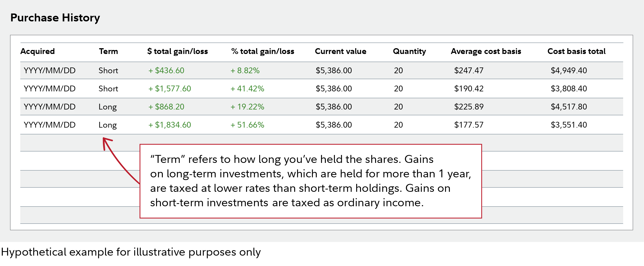Click the Acquired column header

coord(37,51)
